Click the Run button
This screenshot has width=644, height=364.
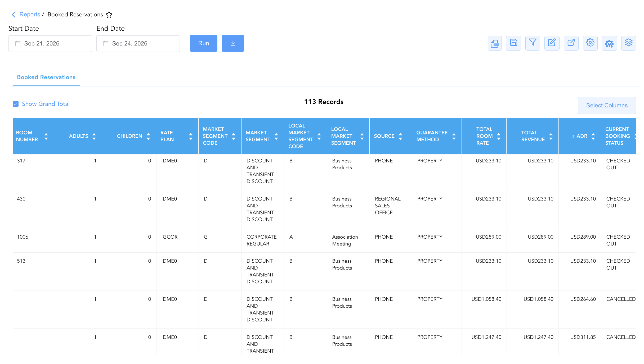pyautogui.click(x=204, y=43)
